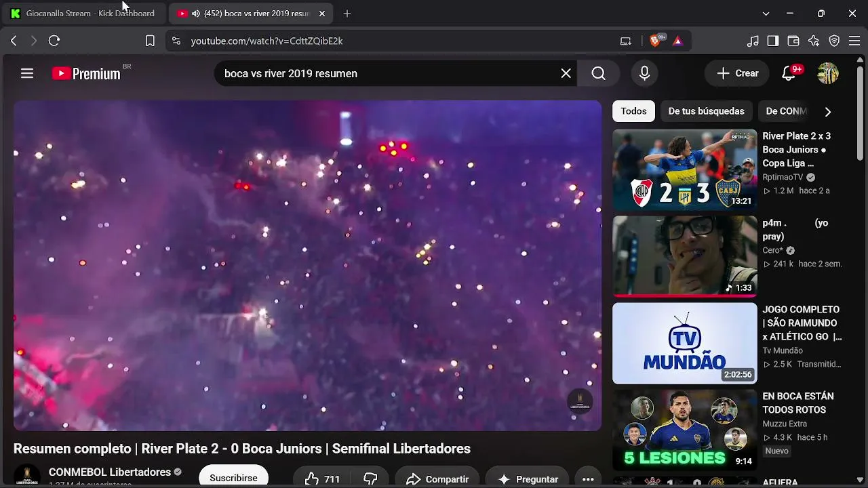
Task: Toggle the Brave sidebar panel
Action: (773, 41)
